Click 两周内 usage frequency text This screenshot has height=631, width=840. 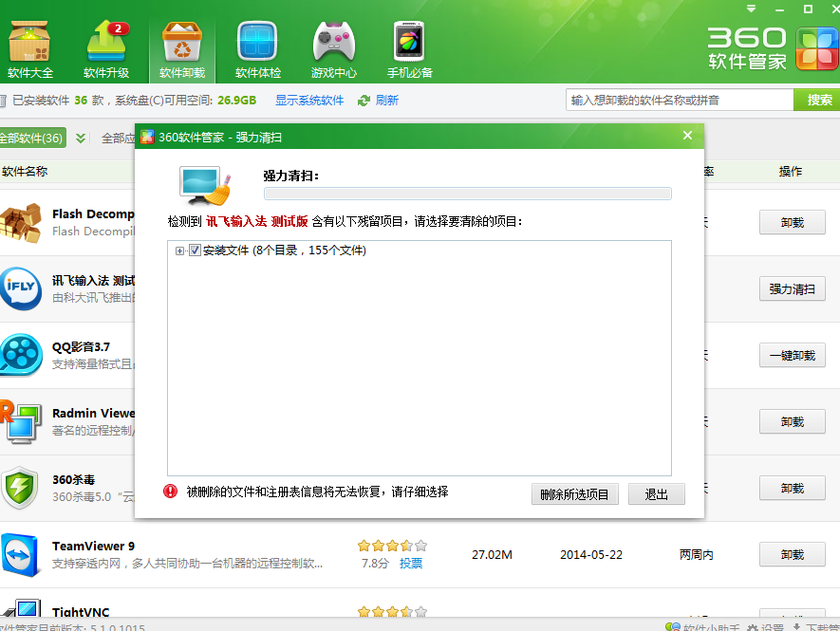pyautogui.click(x=696, y=555)
